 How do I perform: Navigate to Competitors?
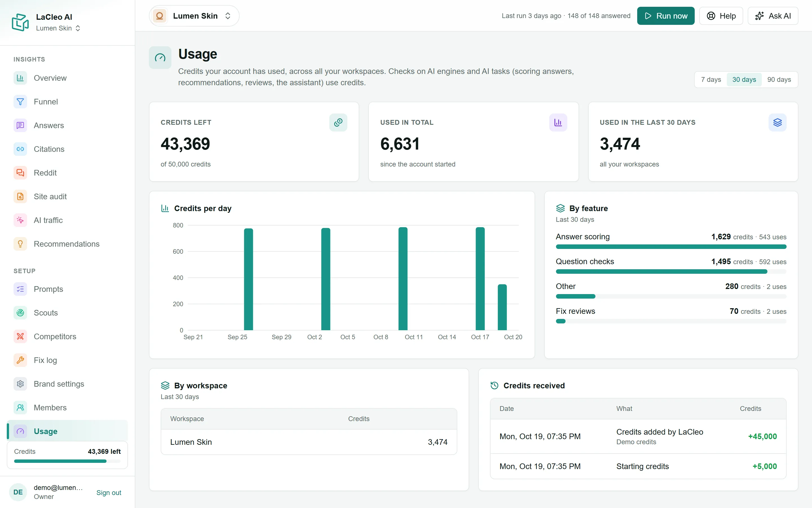pyautogui.click(x=67, y=336)
